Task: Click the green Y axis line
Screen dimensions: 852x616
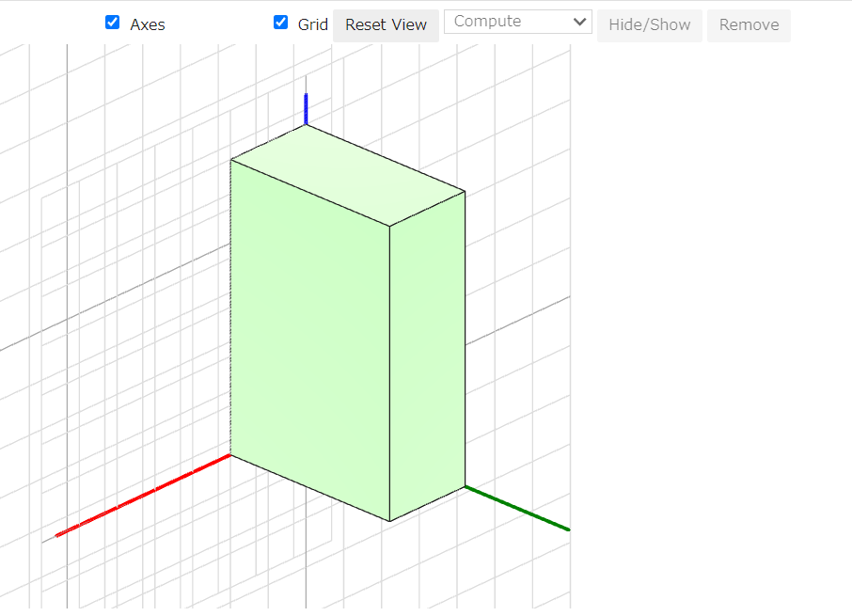Action: pyautogui.click(x=517, y=509)
